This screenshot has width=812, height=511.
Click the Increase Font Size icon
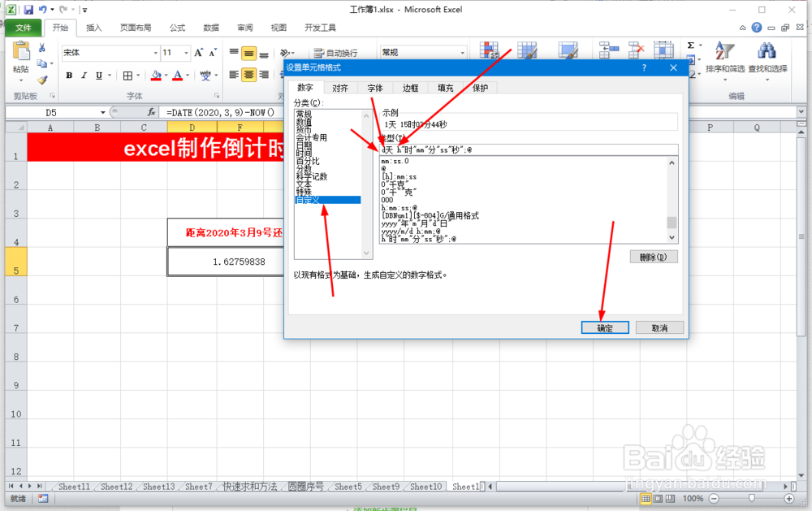coord(199,52)
